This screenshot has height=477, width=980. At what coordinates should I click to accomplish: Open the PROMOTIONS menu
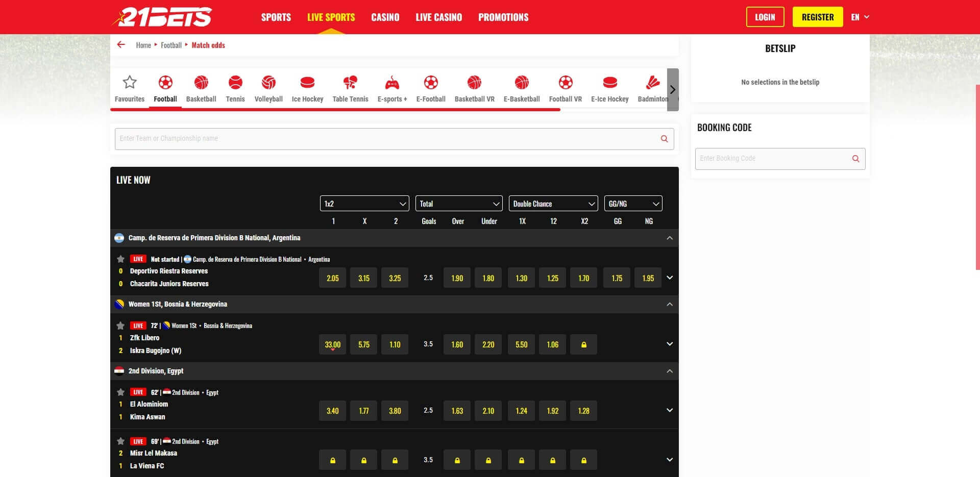click(503, 17)
